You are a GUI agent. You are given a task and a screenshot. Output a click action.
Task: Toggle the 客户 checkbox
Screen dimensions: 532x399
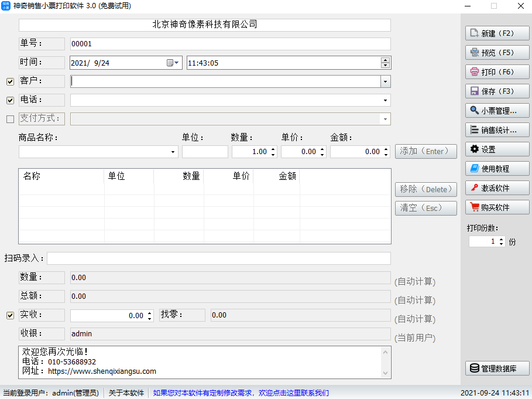[10, 81]
